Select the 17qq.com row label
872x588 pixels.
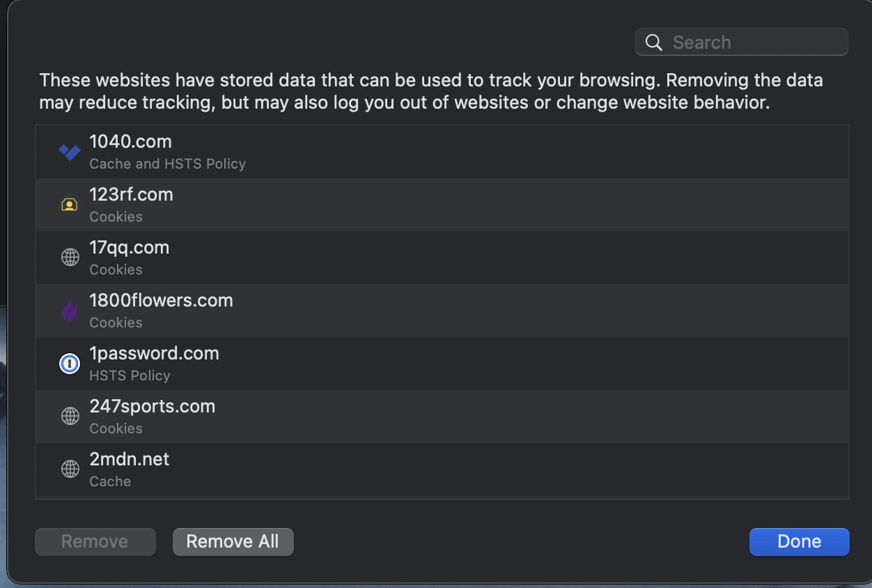pyautogui.click(x=129, y=247)
